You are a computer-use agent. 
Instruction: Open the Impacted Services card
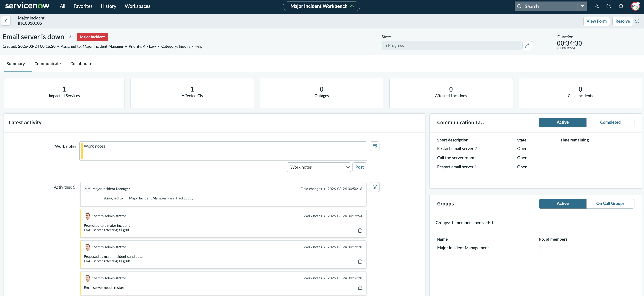point(64,93)
